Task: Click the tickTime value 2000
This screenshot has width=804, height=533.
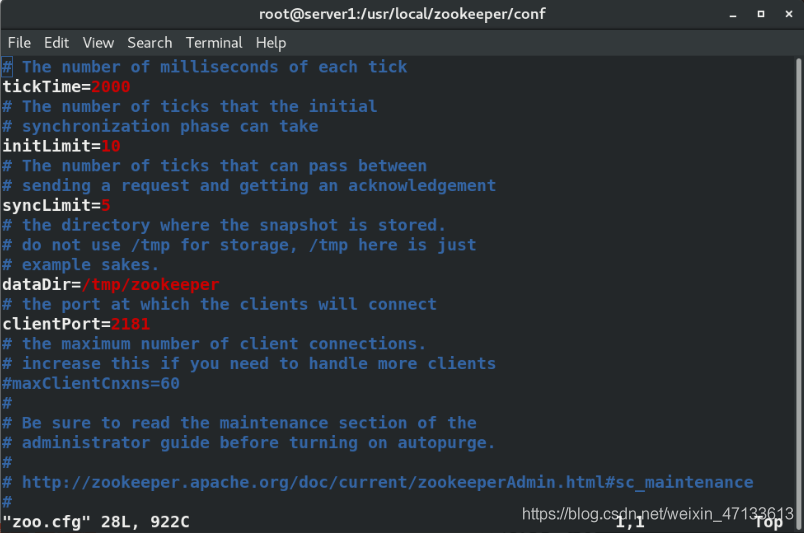Action: pos(111,87)
